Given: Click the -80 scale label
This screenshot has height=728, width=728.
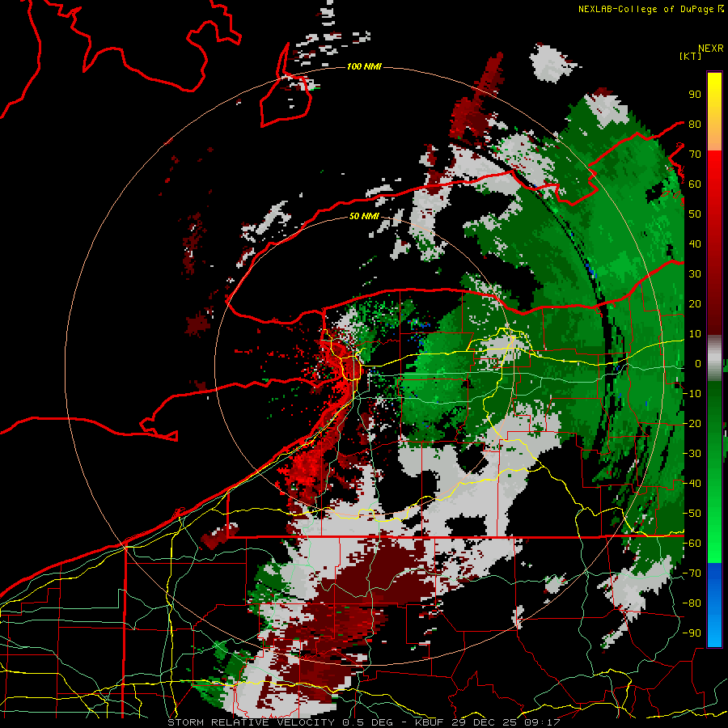Looking at the screenshot, I should tap(692, 603).
